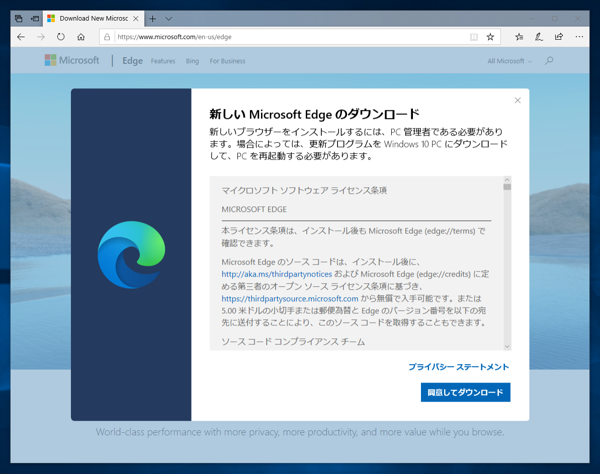The width and height of the screenshot is (600, 474).
Task: Open the aka.ms/thirdpartynotices link
Action: point(277,274)
